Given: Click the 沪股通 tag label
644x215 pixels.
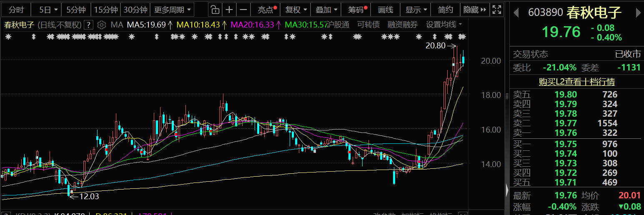Looking at the screenshot, I should [x=338, y=25].
